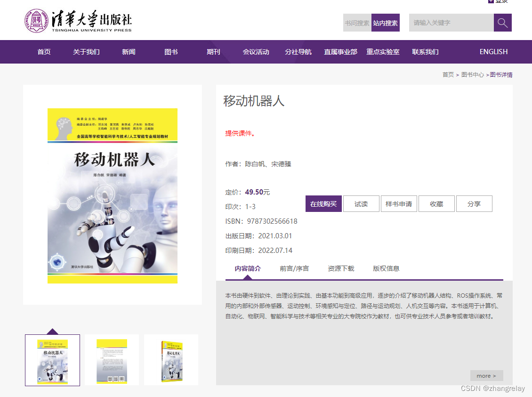Select the 站内搜索 search mode tab
Image resolution: width=532 pixels, height=397 pixels.
tap(386, 23)
